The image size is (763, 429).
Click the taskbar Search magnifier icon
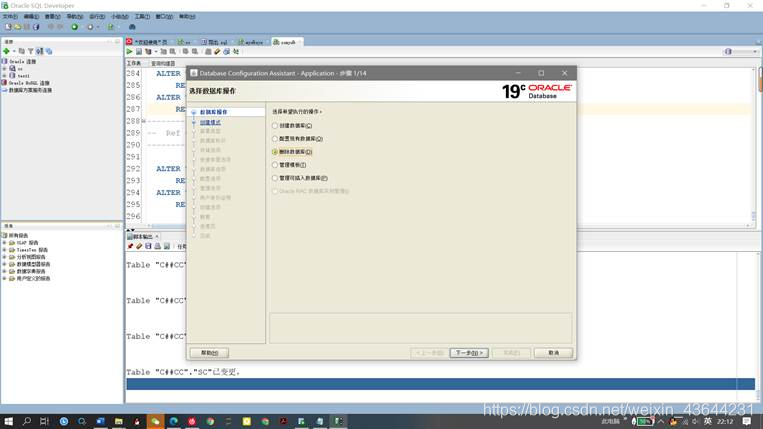[27, 421]
